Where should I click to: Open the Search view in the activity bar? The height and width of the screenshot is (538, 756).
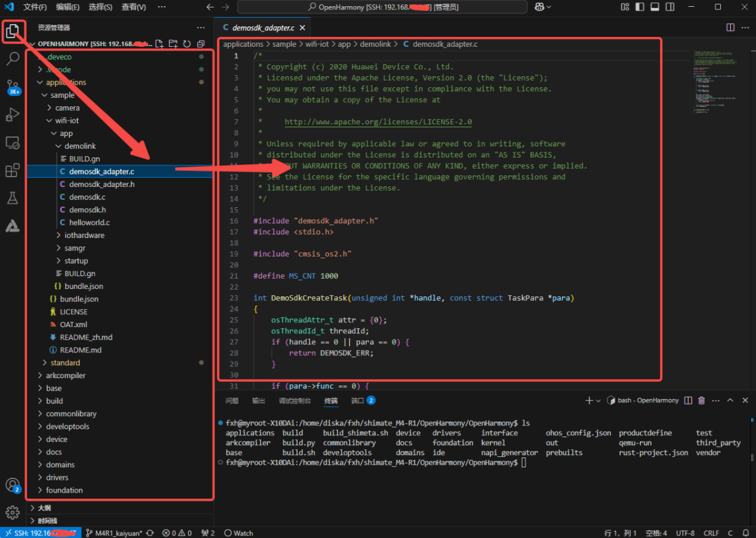tap(14, 59)
